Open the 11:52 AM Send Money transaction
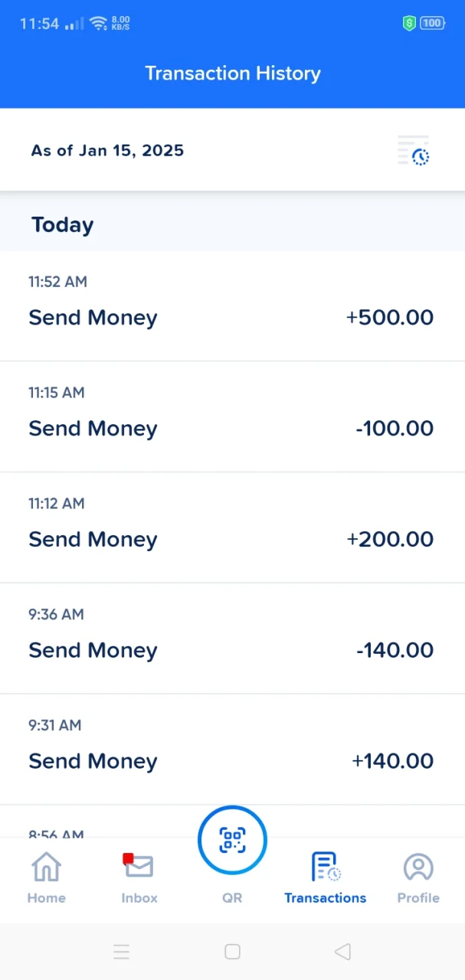 pos(232,305)
